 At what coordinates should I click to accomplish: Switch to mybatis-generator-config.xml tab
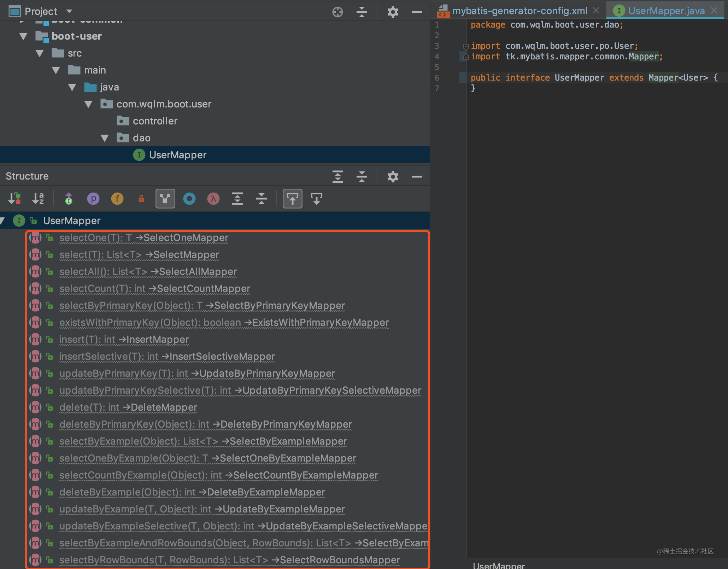[519, 11]
